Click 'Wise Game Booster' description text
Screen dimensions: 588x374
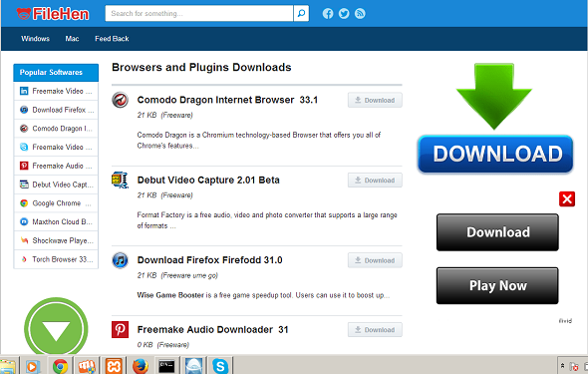pyautogui.click(x=263, y=295)
